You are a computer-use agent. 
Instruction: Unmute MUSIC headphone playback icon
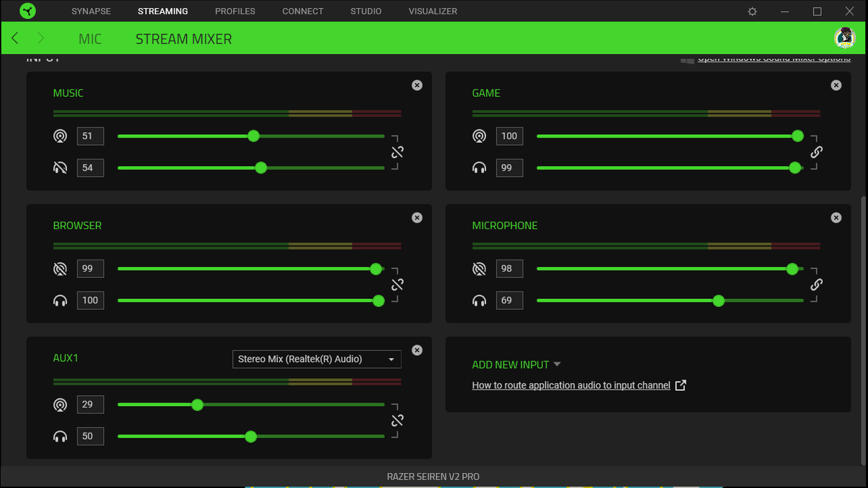click(60, 167)
